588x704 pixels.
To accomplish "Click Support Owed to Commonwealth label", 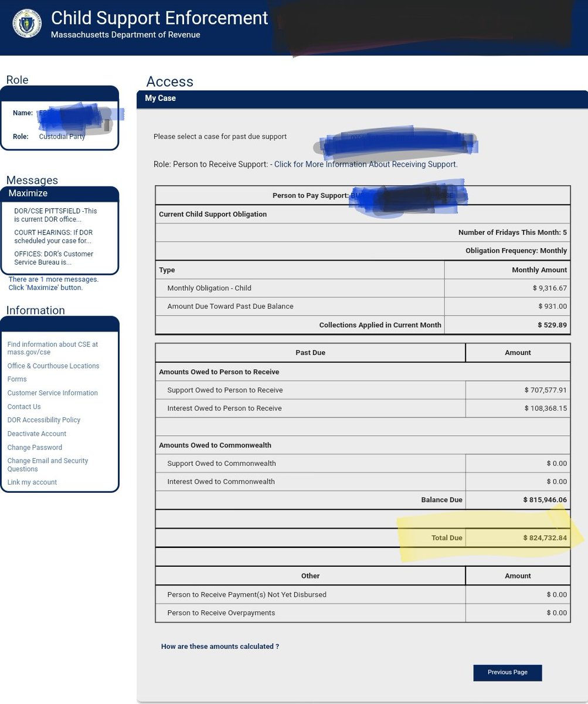I will (x=222, y=463).
